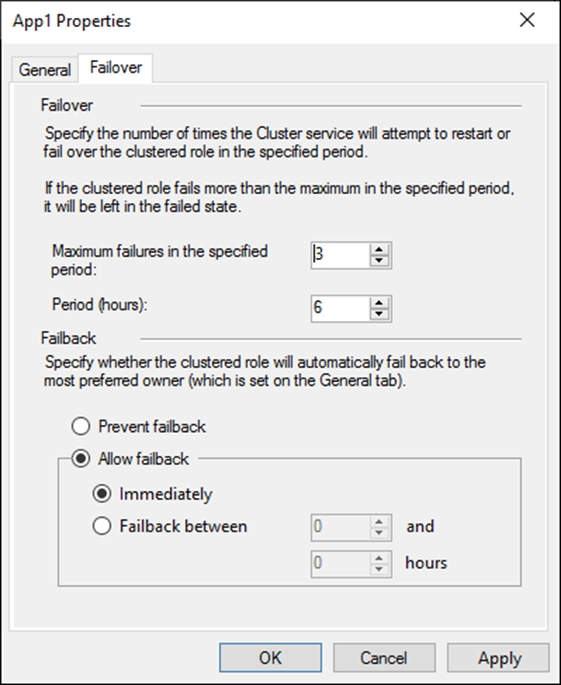The height and width of the screenshot is (685, 561).
Task: Decrease first Failback between hour spinner
Action: [379, 533]
